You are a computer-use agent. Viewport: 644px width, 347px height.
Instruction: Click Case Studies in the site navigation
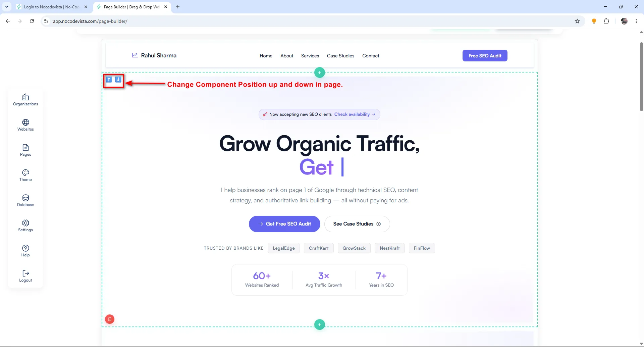tap(340, 56)
